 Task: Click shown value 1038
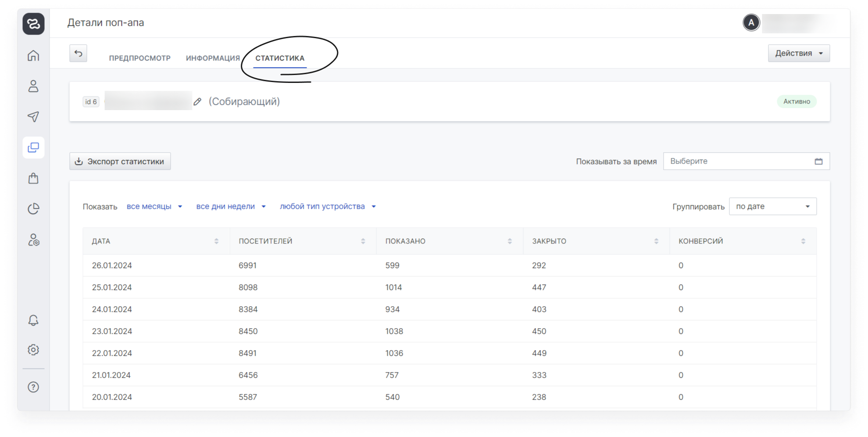click(394, 331)
